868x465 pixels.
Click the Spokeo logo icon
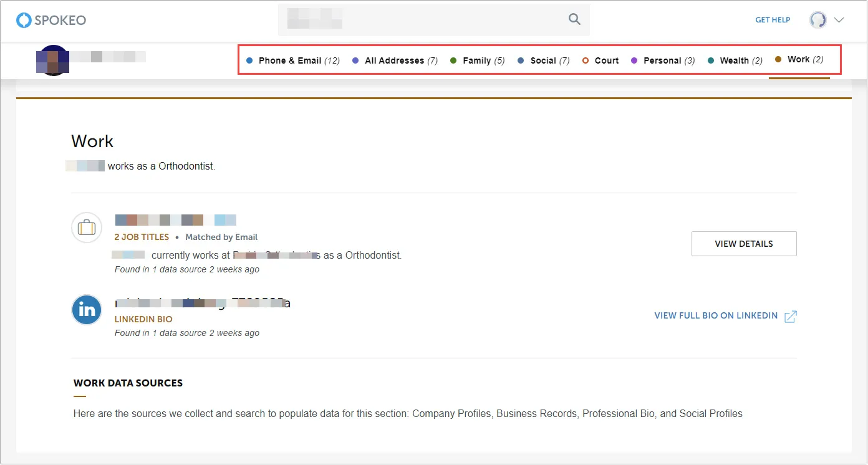pos(24,19)
